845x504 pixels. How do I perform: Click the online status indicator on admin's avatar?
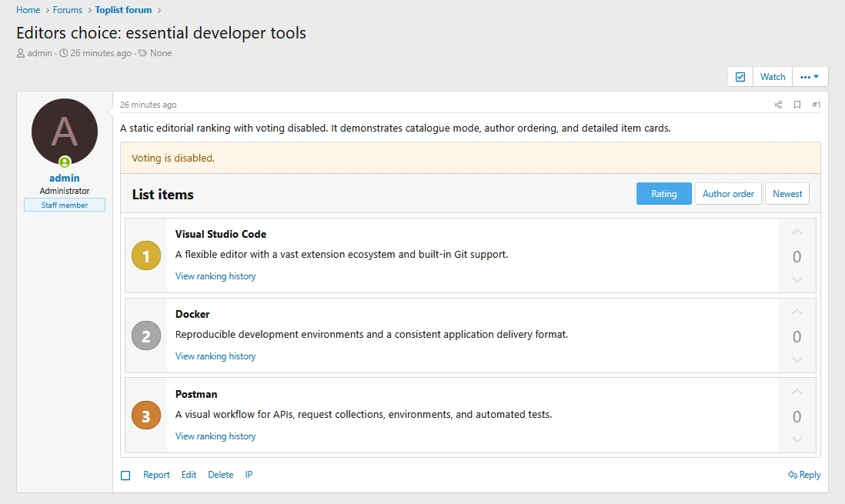tap(65, 162)
